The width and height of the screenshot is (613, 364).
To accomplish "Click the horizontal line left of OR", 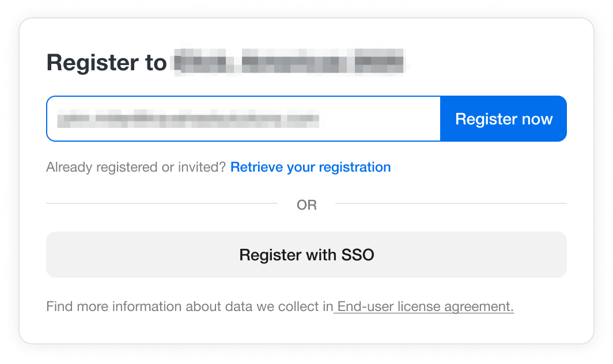I will click(x=162, y=203).
